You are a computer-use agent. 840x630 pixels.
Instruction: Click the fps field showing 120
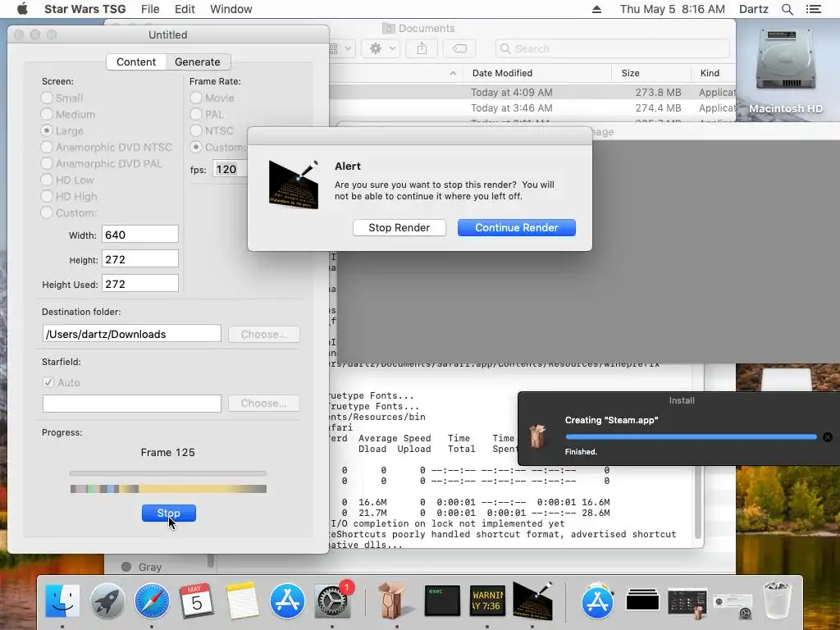231,169
